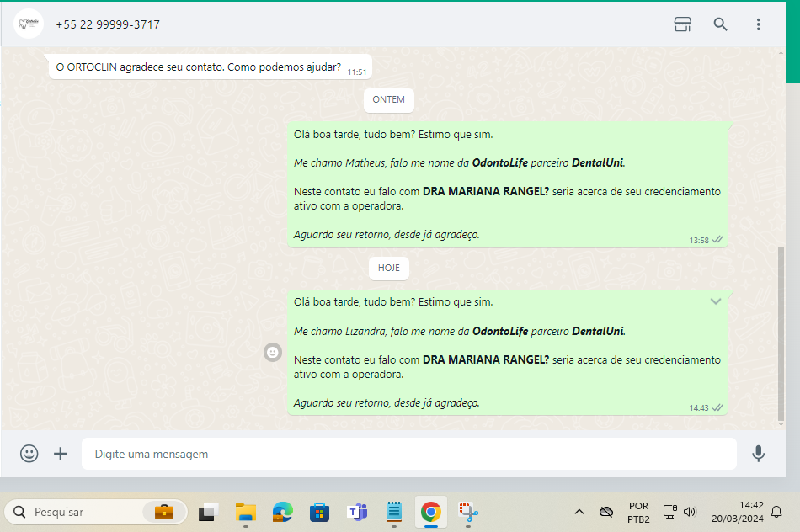This screenshot has height=532, width=800.
Task: Click the ORTOCLIN greeting message
Action: 211,66
